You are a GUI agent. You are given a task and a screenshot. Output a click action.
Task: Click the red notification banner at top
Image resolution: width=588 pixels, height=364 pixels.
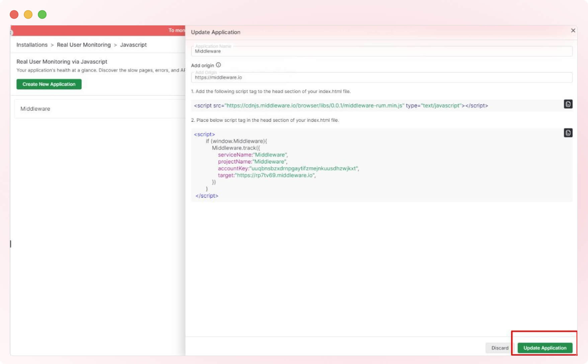pos(100,30)
